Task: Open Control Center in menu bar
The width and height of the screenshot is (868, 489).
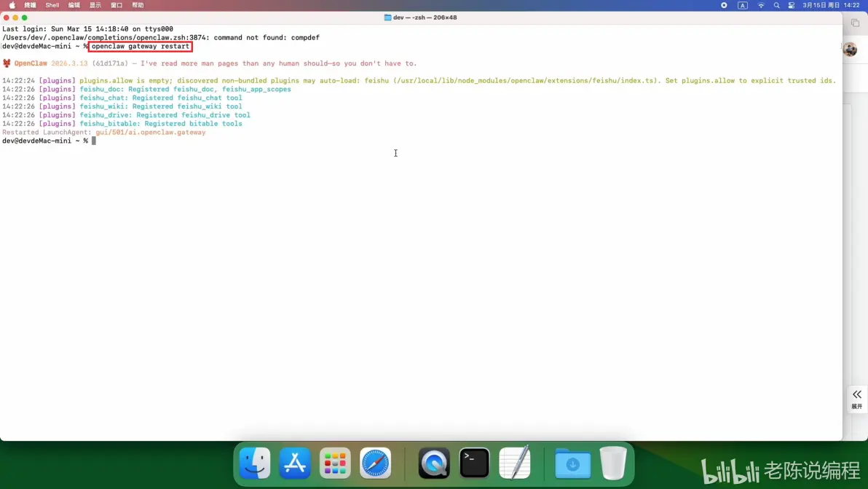Action: point(791,5)
